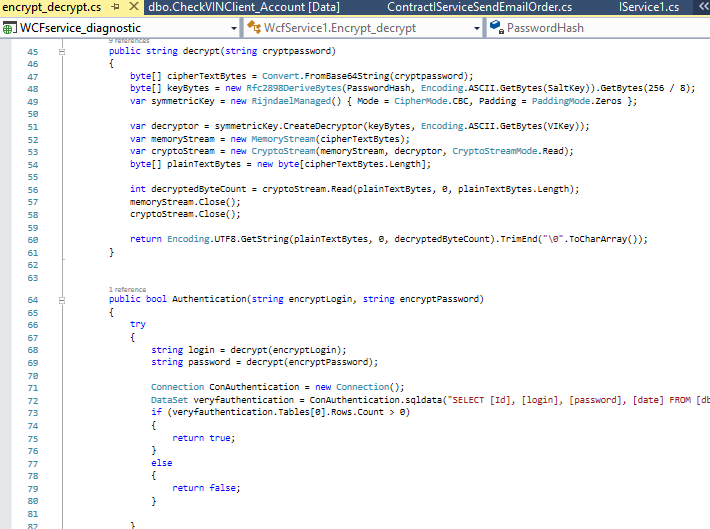Click the PasswordHash field icon
Viewport: 710px width, 529px height.
click(497, 27)
